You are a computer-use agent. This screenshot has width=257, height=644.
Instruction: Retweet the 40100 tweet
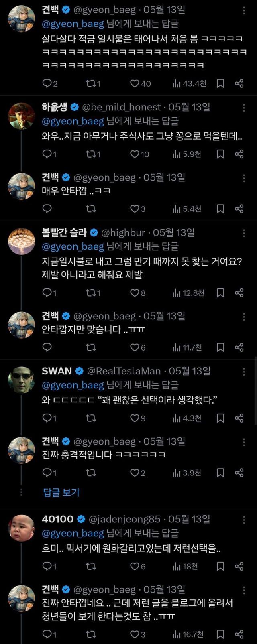point(91,566)
